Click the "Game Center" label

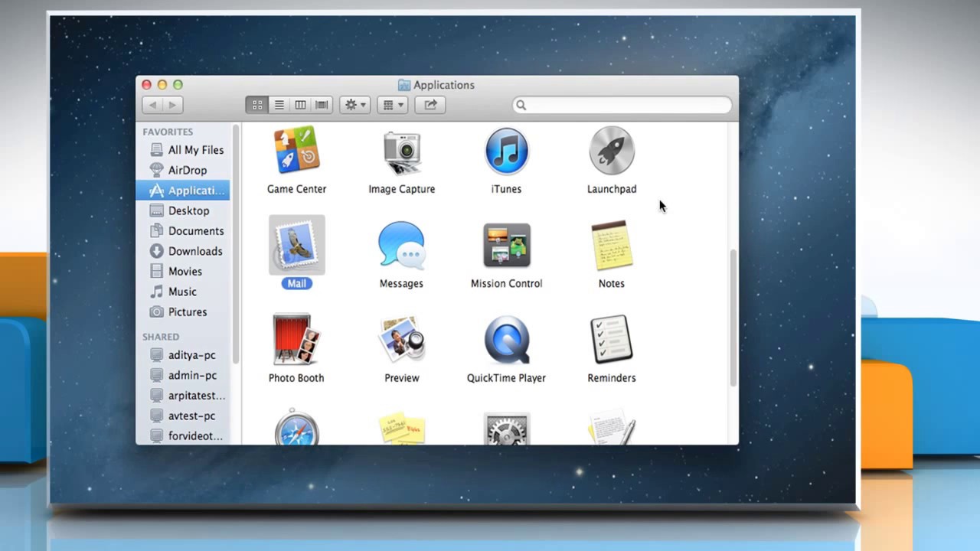(x=296, y=189)
